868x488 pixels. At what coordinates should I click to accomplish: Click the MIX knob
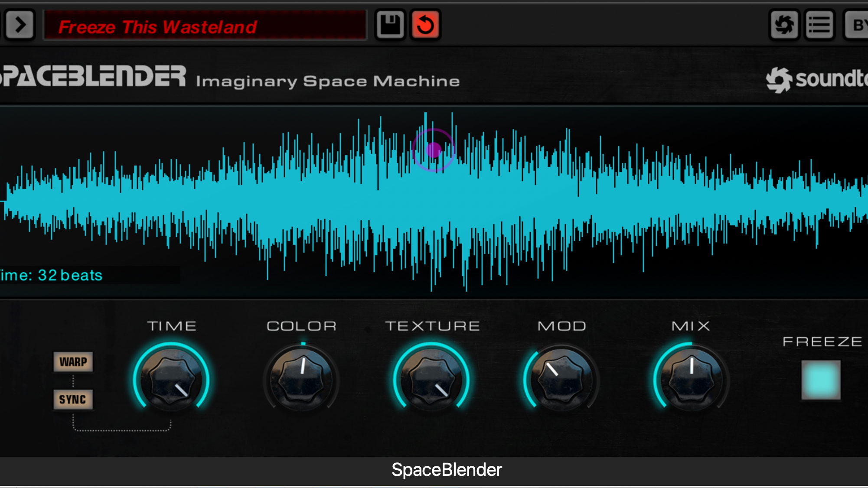pyautogui.click(x=692, y=379)
